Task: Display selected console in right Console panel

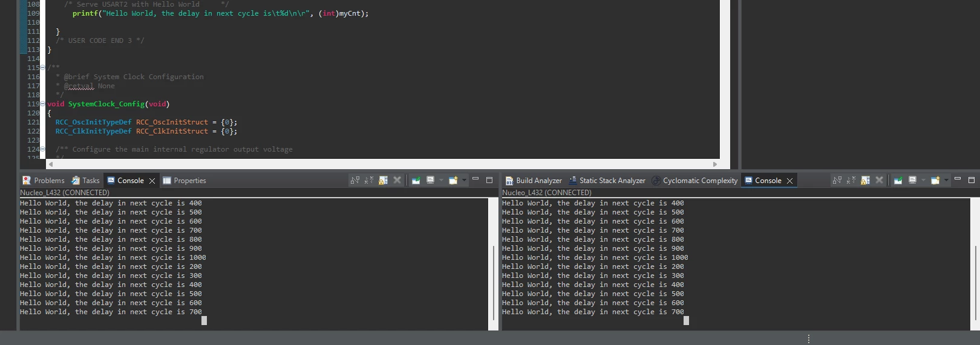Action: [912, 180]
